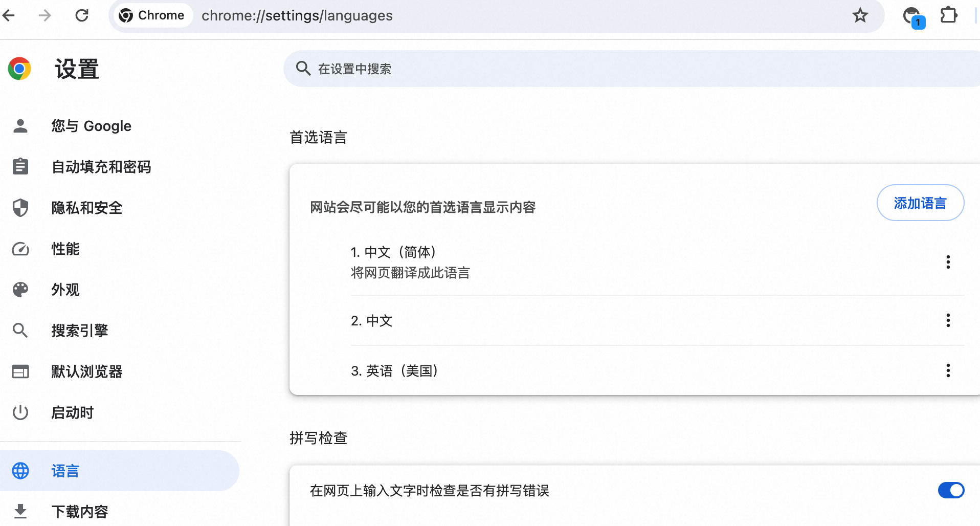The height and width of the screenshot is (526, 980).
Task: Toggle the spell check switch
Action: pyautogui.click(x=951, y=490)
